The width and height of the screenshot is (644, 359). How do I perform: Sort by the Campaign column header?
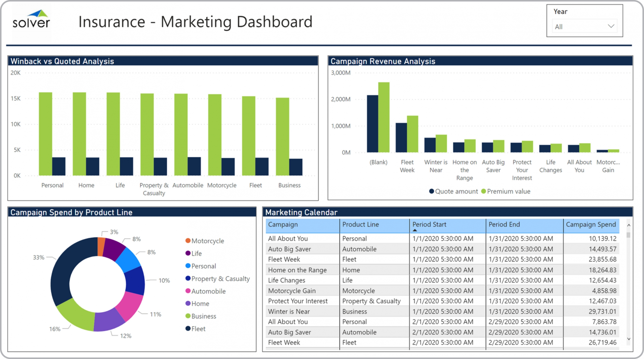283,225
